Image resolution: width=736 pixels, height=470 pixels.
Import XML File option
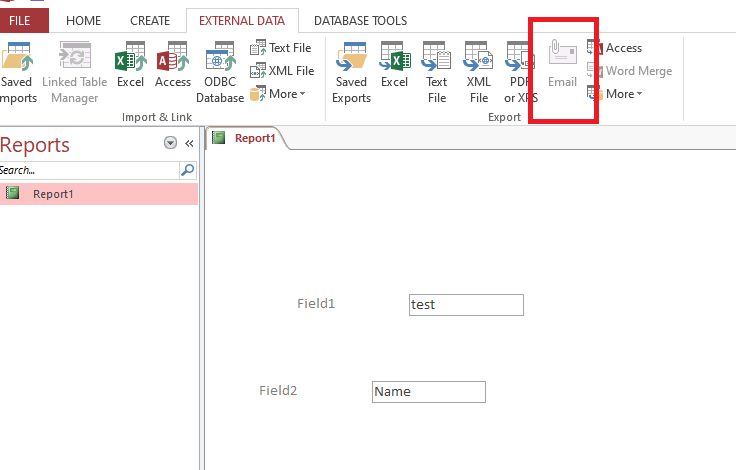[282, 70]
